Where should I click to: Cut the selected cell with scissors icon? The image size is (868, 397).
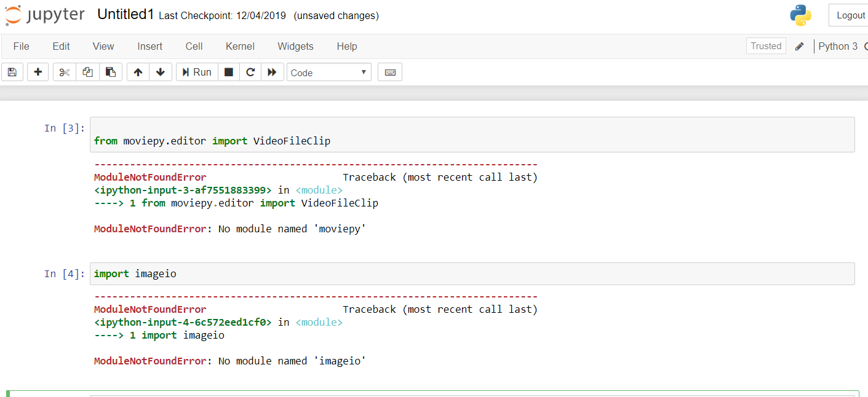pos(63,72)
